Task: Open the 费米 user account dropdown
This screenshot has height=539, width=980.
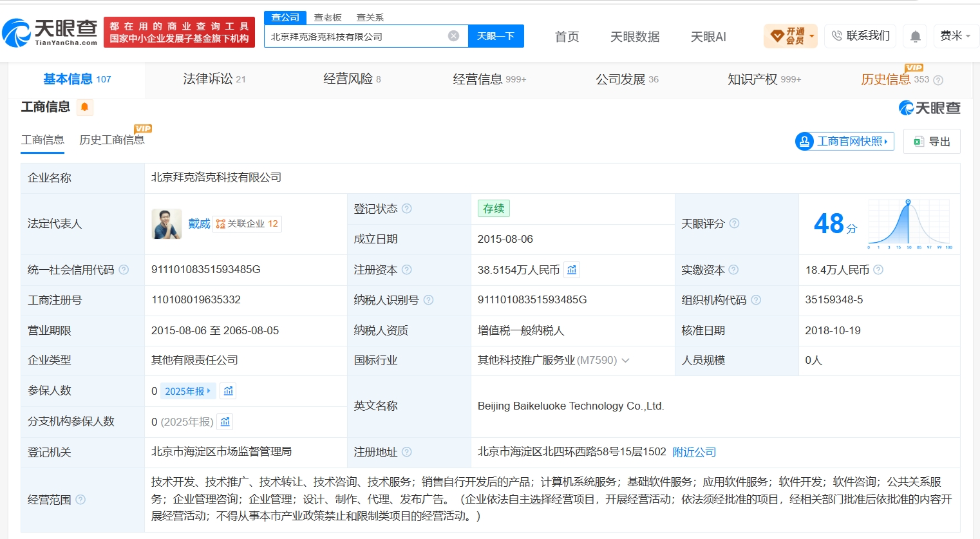Action: pyautogui.click(x=956, y=35)
